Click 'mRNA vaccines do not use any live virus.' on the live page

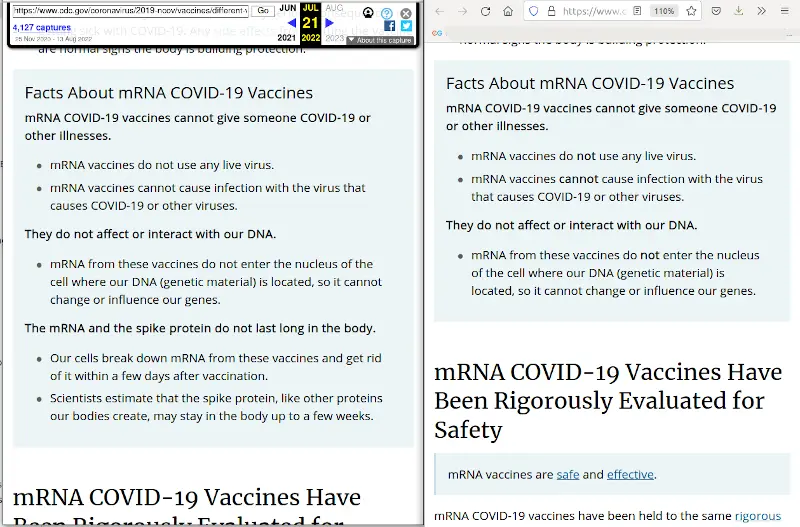pyautogui.click(x=583, y=156)
